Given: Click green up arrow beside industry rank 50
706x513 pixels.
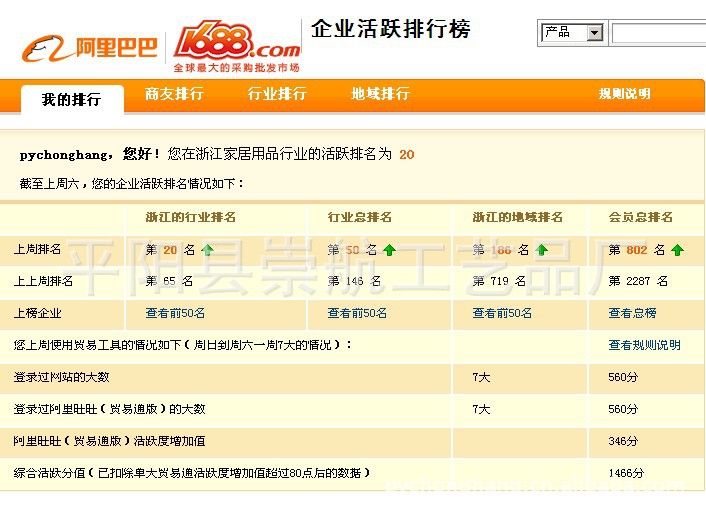Looking at the screenshot, I should tap(389, 250).
